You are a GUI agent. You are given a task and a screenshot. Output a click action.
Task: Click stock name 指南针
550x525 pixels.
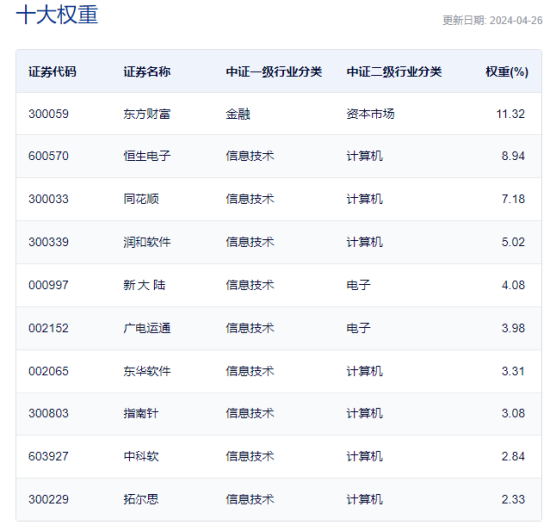pyautogui.click(x=141, y=413)
